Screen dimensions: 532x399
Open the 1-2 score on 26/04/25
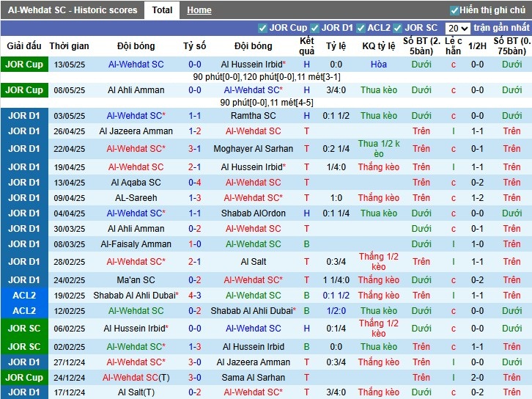(x=195, y=131)
